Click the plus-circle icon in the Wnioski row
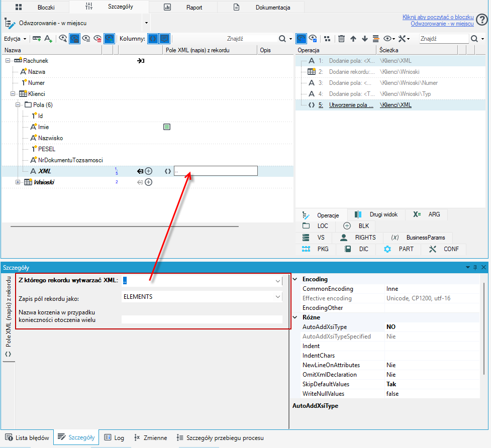Image resolution: width=491 pixels, height=448 pixels. (x=149, y=182)
